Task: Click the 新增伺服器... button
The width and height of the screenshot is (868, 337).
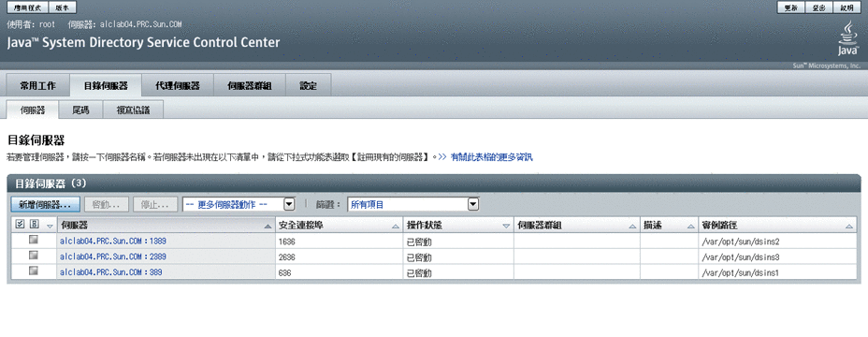Action: pos(46,204)
